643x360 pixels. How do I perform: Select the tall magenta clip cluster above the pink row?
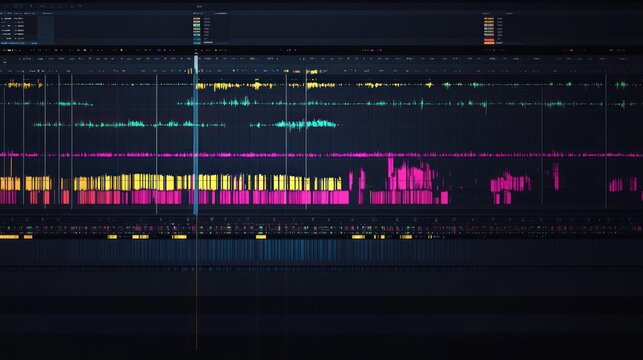[x=410, y=174]
